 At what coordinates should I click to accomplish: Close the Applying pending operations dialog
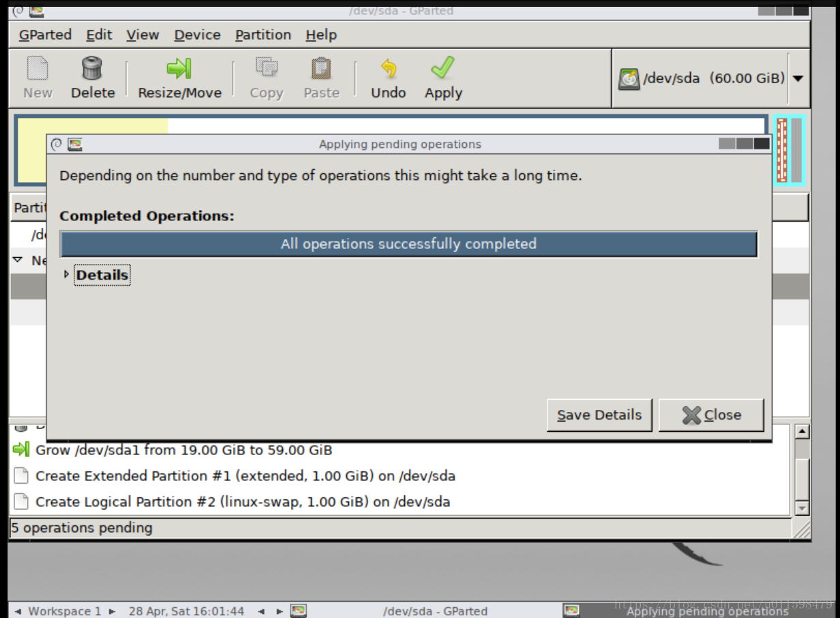point(711,415)
